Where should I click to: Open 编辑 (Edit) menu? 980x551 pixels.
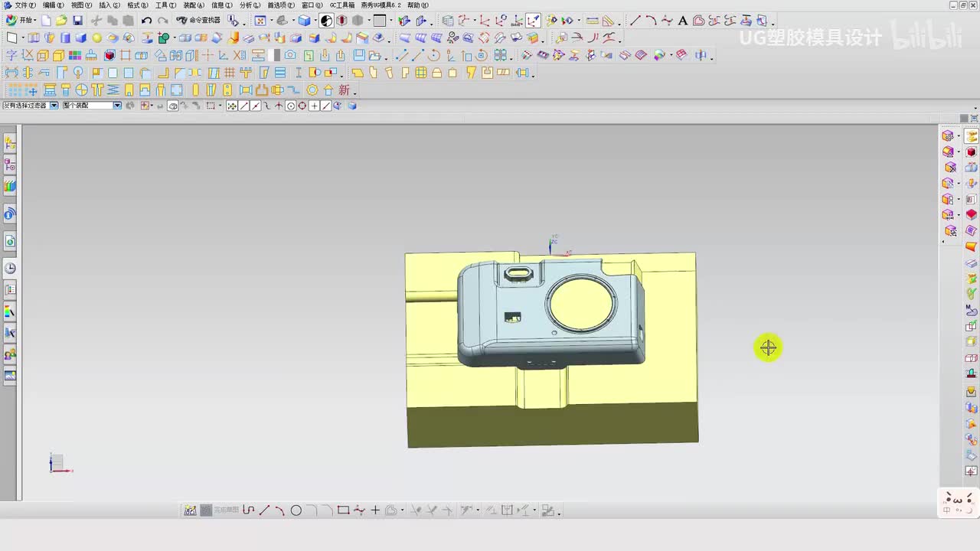54,5
